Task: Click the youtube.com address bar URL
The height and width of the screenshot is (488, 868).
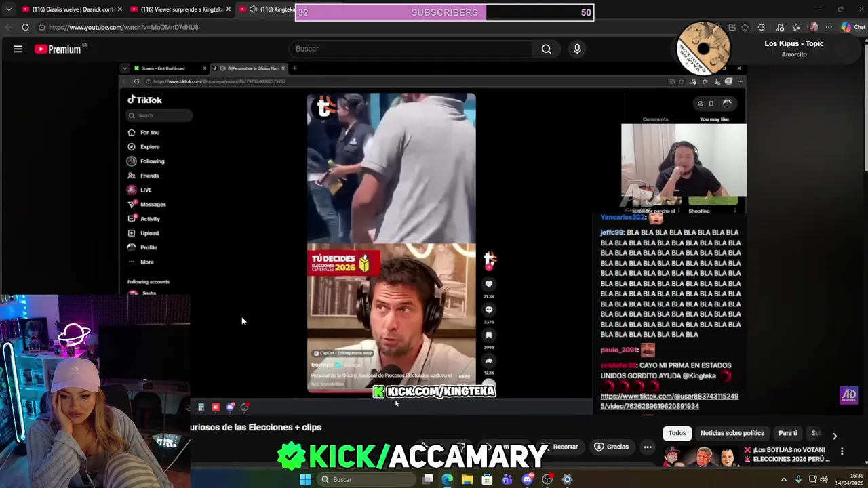Action: pyautogui.click(x=123, y=27)
